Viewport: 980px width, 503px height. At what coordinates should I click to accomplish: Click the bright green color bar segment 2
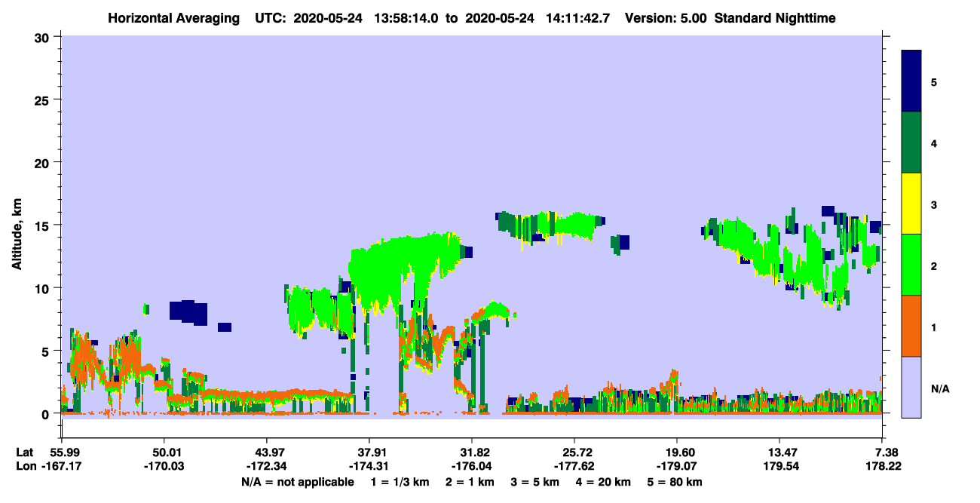click(x=911, y=265)
